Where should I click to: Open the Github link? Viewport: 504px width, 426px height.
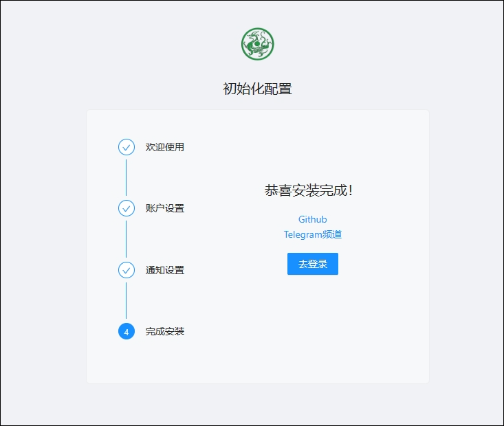click(312, 219)
